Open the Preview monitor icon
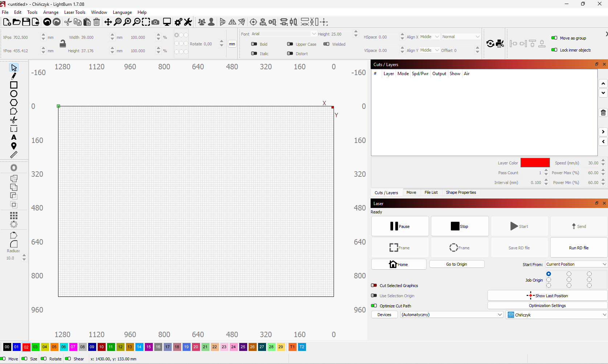Screen dimensions: 608x364 pyautogui.click(x=167, y=22)
